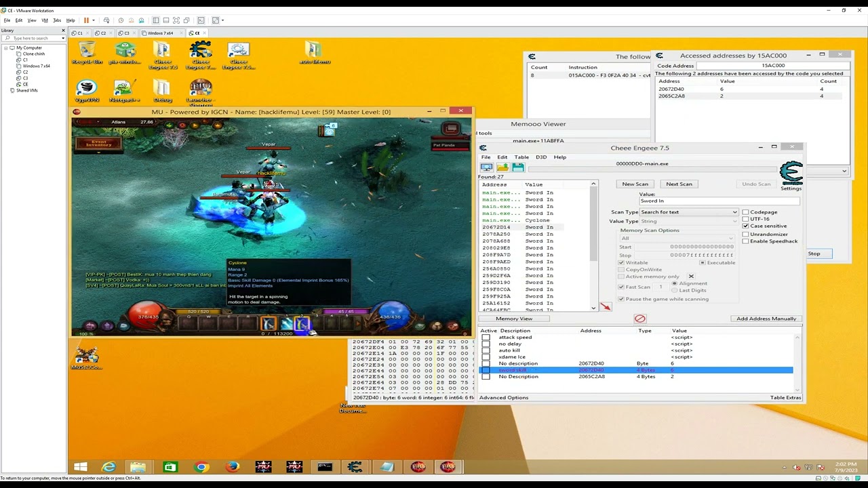Open Cheat Engine Table menu
This screenshot has height=488, width=868.
[x=521, y=157]
